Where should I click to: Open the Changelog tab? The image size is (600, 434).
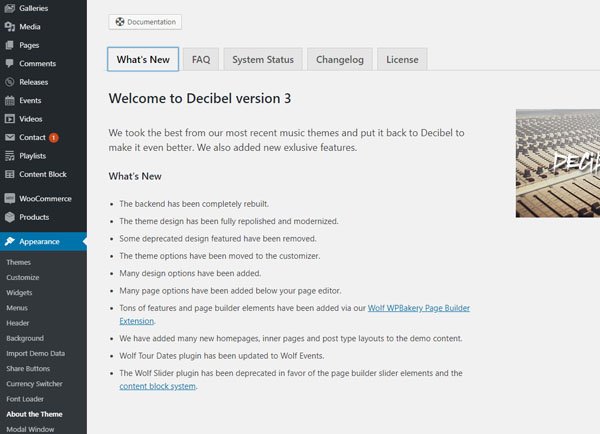tap(340, 59)
